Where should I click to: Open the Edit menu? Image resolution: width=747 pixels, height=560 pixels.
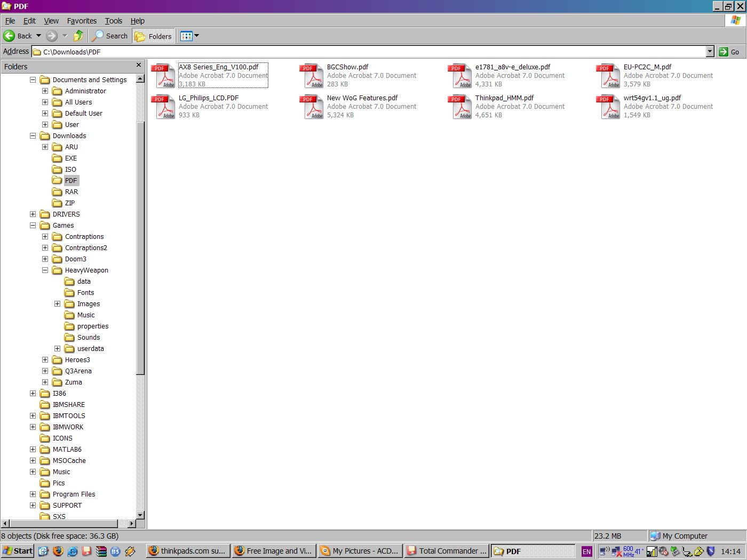coord(29,21)
